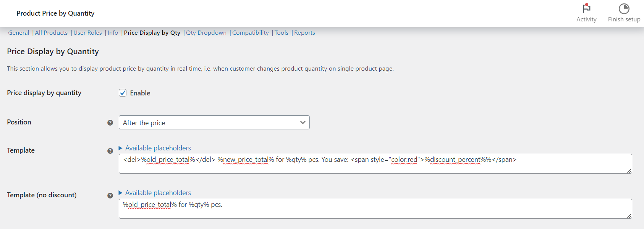Screen dimensions: 644x229
Task: Switch to the All Products tab
Action: tap(51, 33)
